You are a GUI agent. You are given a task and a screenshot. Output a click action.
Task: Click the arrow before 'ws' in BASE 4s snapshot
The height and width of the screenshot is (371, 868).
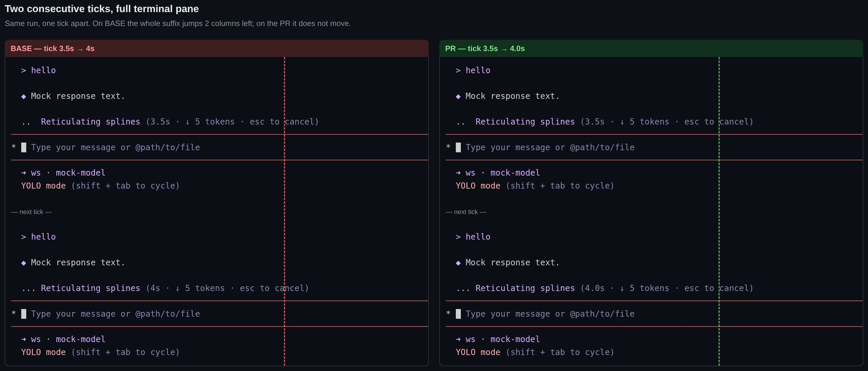tap(24, 339)
